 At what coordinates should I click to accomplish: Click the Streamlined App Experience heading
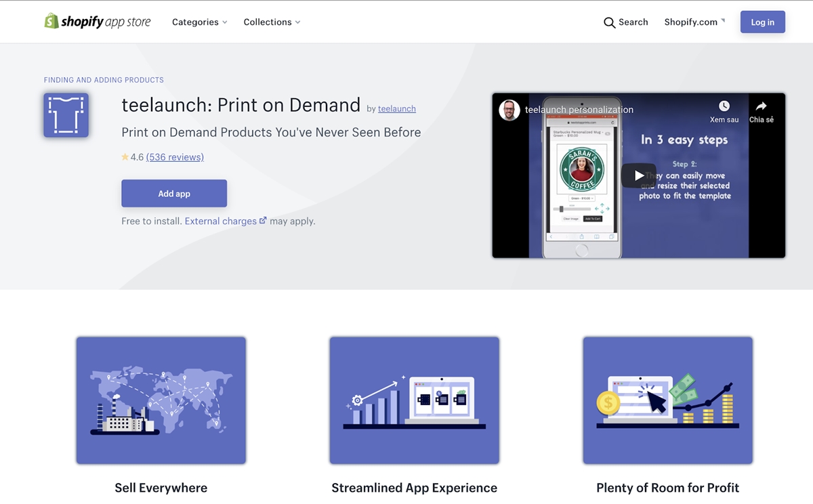pos(415,488)
